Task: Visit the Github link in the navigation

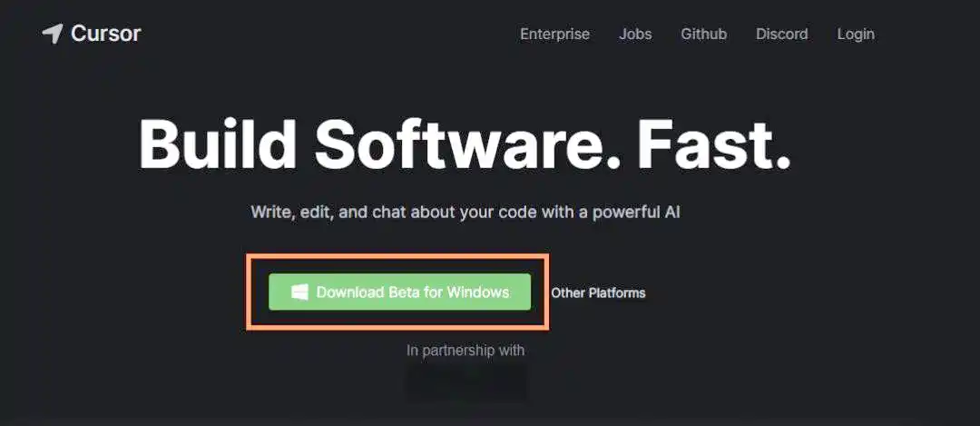Action: pos(703,34)
